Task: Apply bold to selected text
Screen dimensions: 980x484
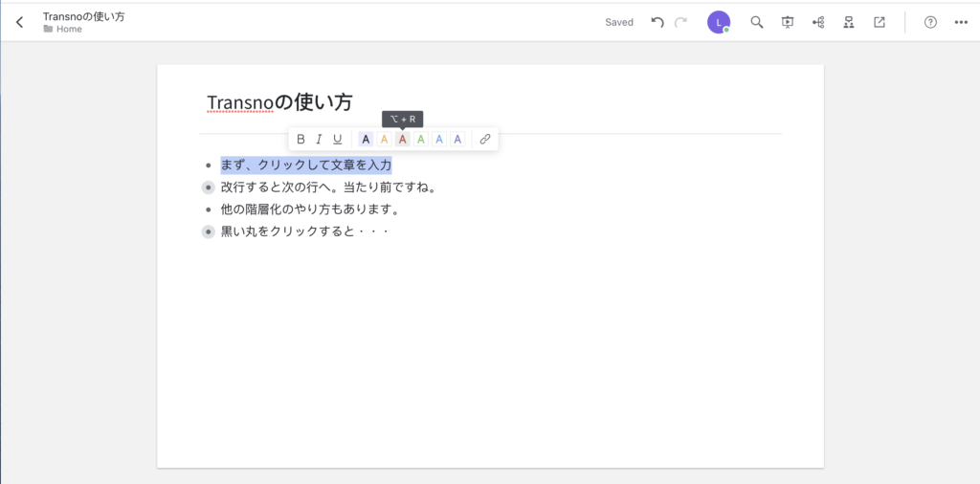Action: click(301, 140)
